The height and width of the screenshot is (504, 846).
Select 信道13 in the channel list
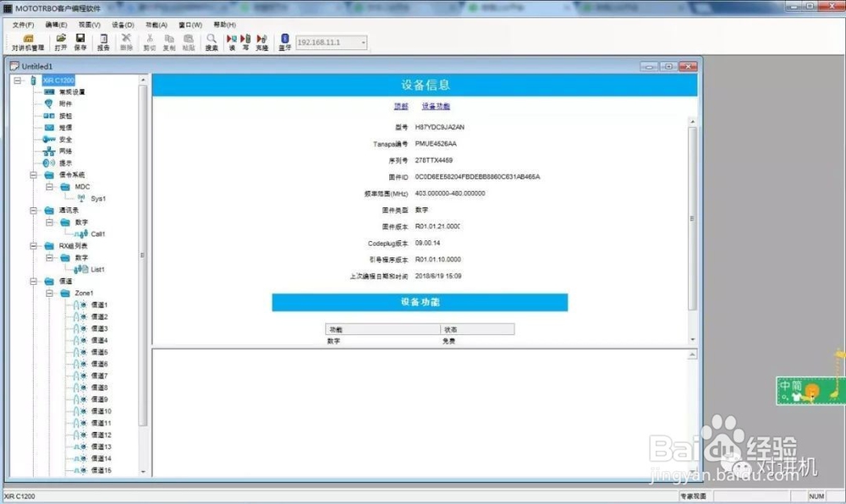[101, 446]
